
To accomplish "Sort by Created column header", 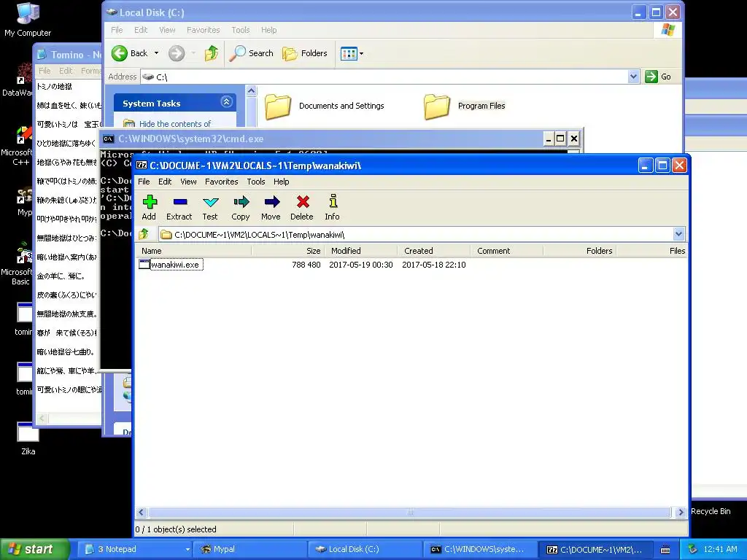I will tap(435, 251).
